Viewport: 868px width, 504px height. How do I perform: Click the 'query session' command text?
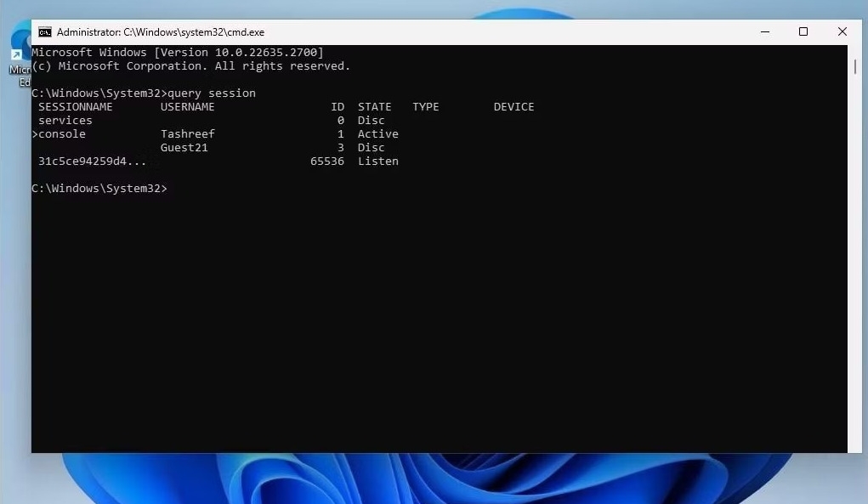pyautogui.click(x=212, y=93)
